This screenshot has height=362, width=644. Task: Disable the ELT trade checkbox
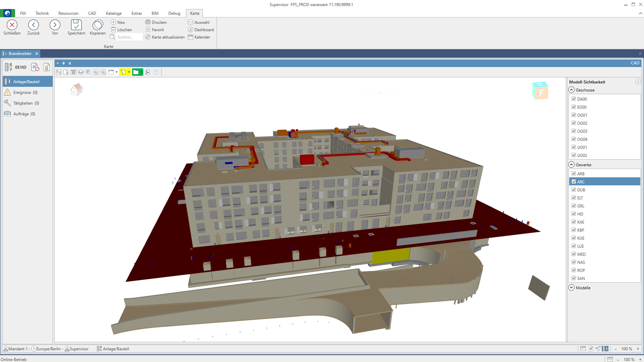574,198
